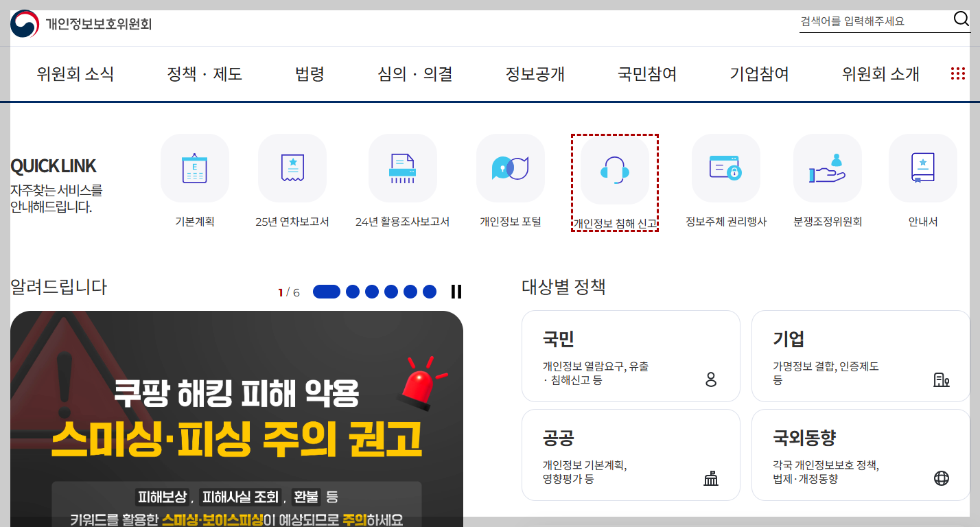The image size is (980, 527).
Task: Open the 국외동향 policy card heading
Action: 804,438
